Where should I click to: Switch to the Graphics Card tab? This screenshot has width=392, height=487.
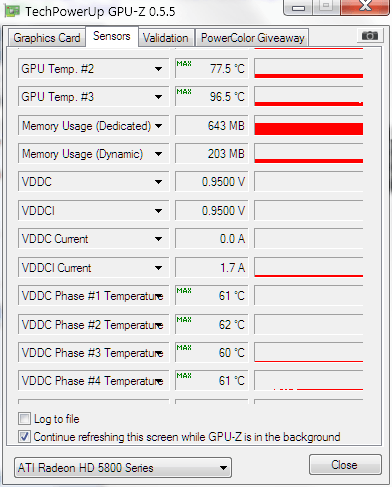47,38
